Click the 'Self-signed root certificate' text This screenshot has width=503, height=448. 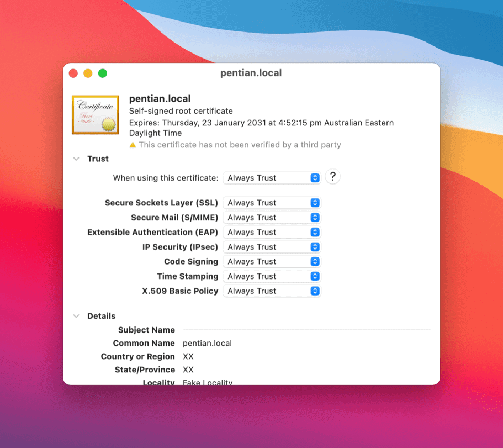tap(181, 111)
